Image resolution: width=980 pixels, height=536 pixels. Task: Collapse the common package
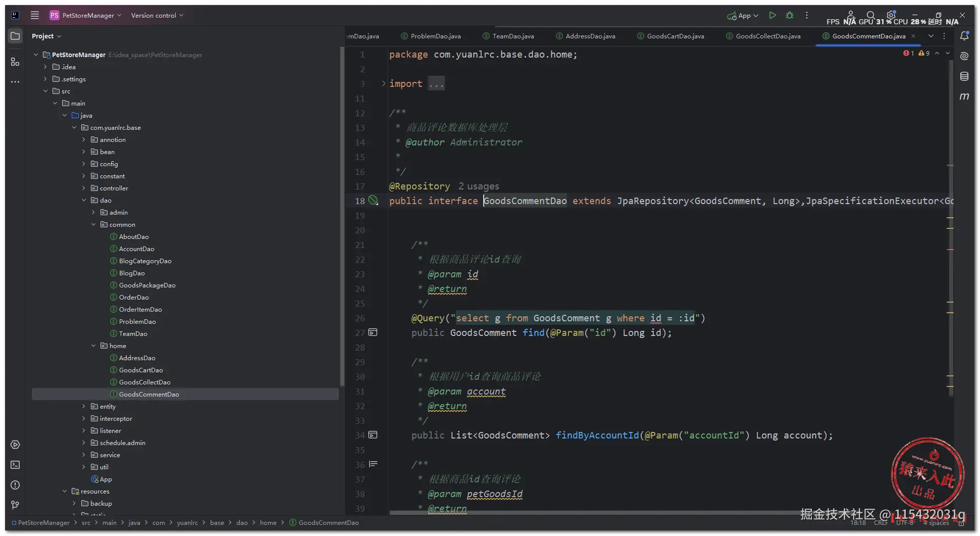(x=93, y=224)
